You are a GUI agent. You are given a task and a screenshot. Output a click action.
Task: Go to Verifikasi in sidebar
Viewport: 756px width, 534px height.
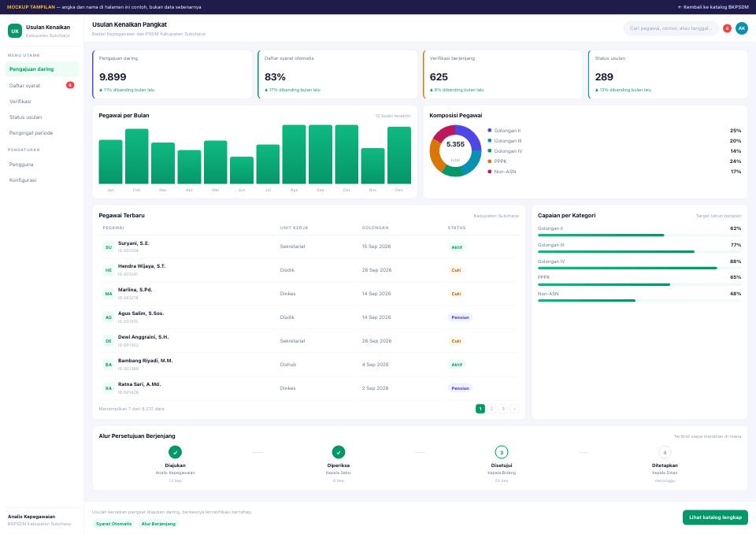tap(42, 102)
